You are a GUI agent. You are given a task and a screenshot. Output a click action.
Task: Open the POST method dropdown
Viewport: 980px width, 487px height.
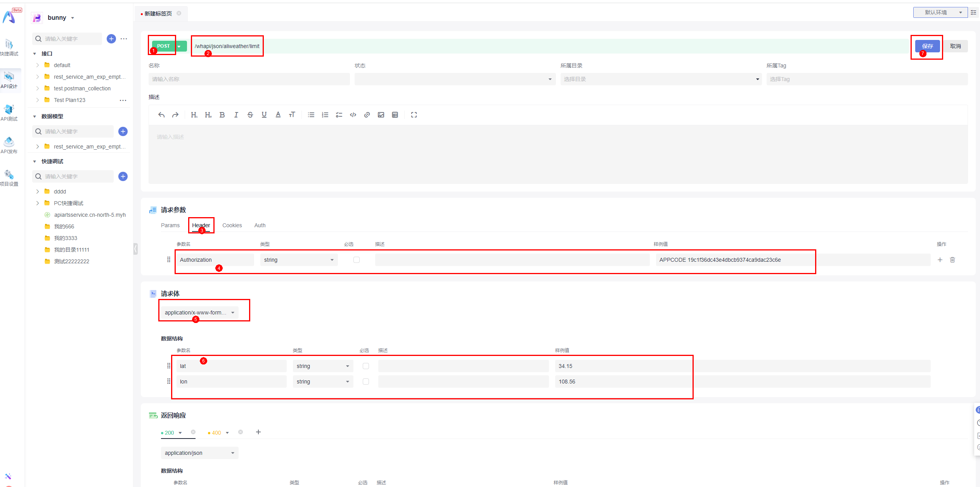click(x=179, y=46)
